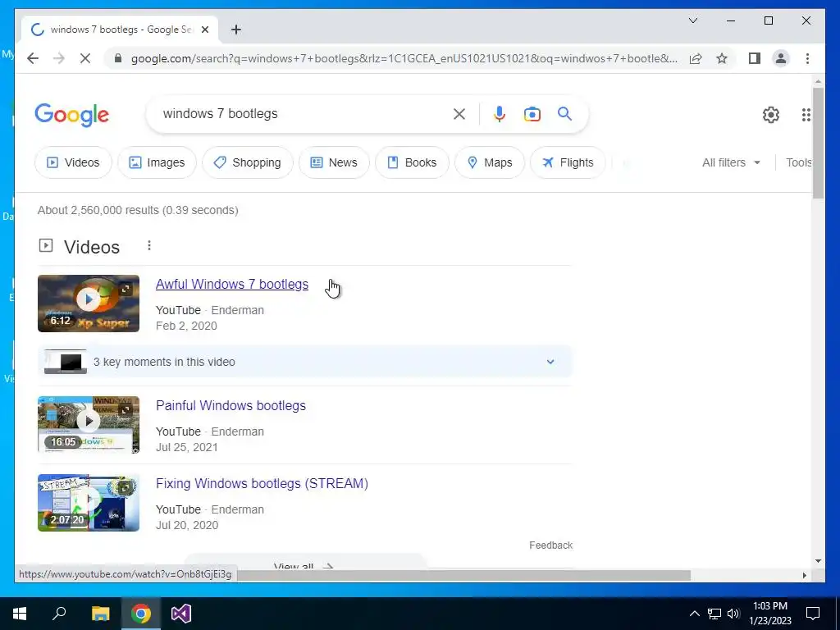Click the scroll right arrow
The height and width of the screenshot is (630, 840).
(804, 575)
